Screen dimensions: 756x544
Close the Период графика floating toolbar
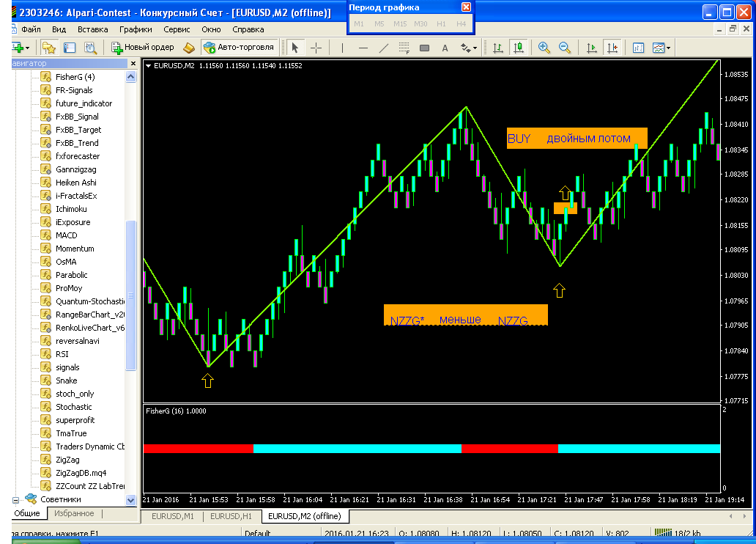pyautogui.click(x=466, y=7)
